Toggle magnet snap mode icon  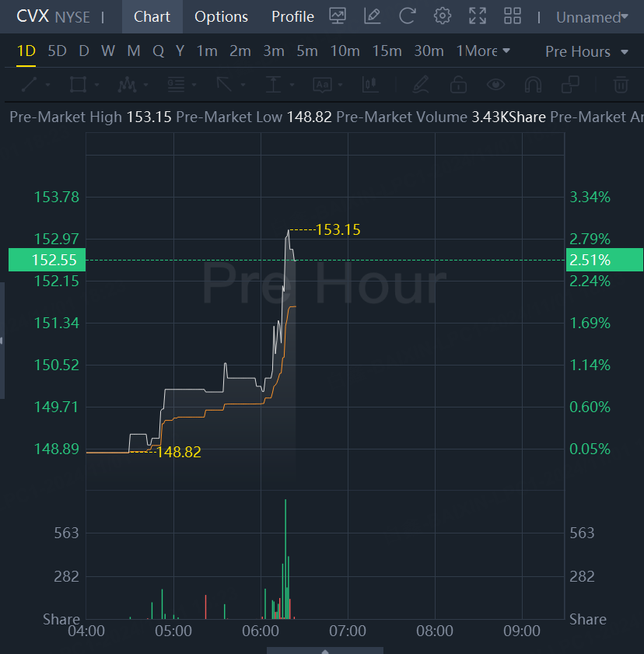(533, 85)
